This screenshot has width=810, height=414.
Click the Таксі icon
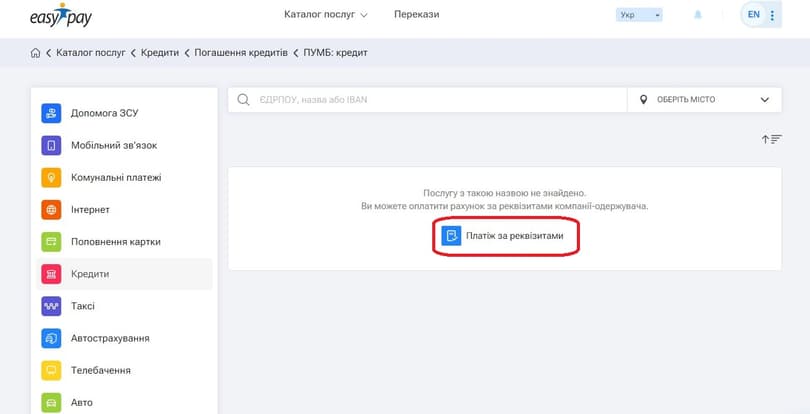point(51,306)
